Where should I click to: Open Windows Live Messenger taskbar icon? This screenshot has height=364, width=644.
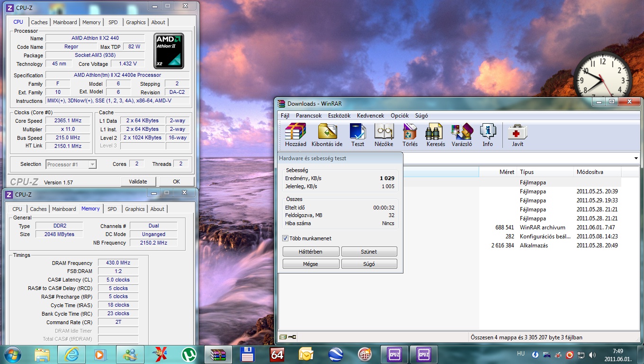pos(130,355)
